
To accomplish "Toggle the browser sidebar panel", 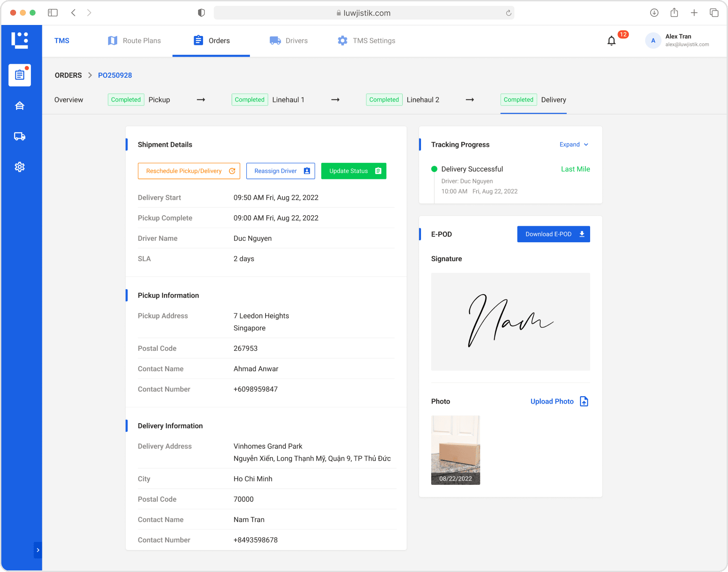I will [53, 13].
